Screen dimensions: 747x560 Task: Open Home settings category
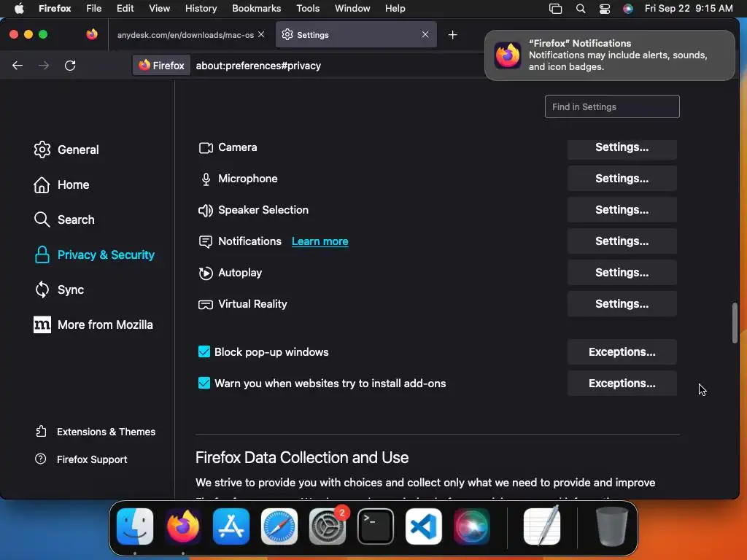[61, 184]
